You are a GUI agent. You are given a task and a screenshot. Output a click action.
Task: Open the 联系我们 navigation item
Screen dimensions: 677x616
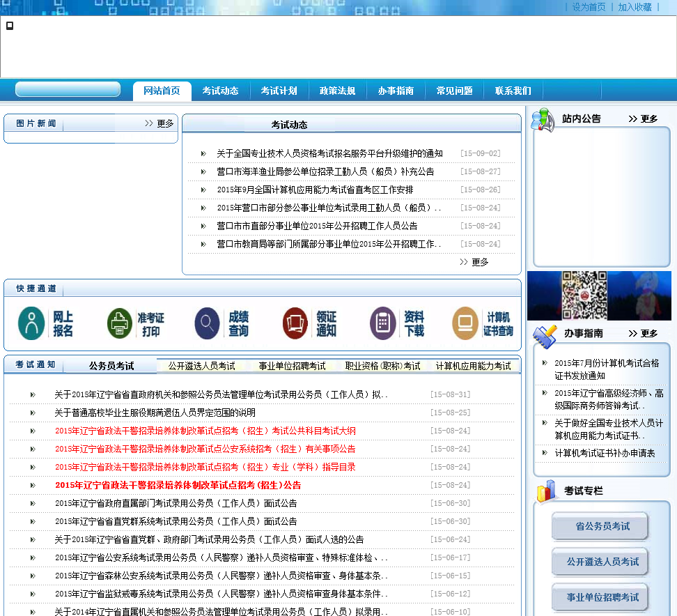click(513, 91)
